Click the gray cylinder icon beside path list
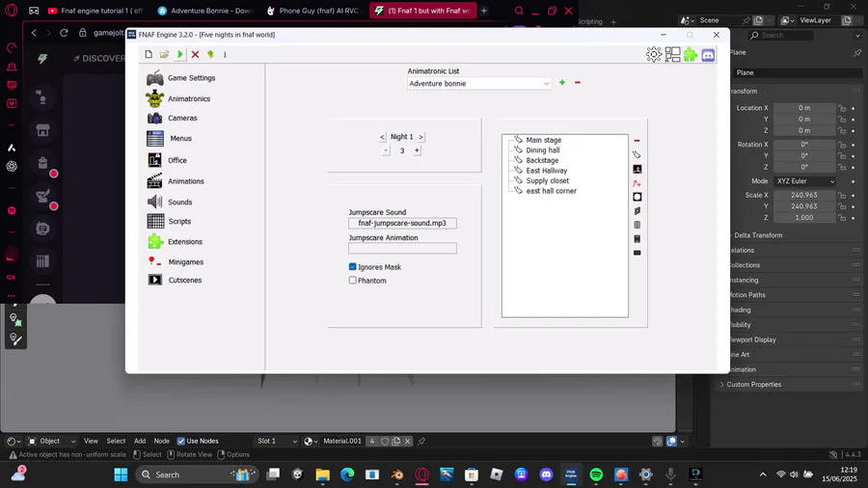Screen dimensions: 868x488 point(637,225)
